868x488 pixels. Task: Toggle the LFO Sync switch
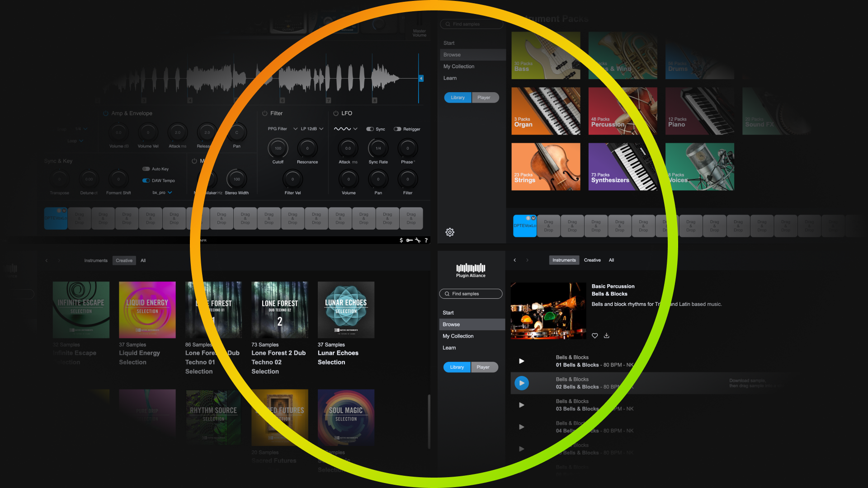370,129
